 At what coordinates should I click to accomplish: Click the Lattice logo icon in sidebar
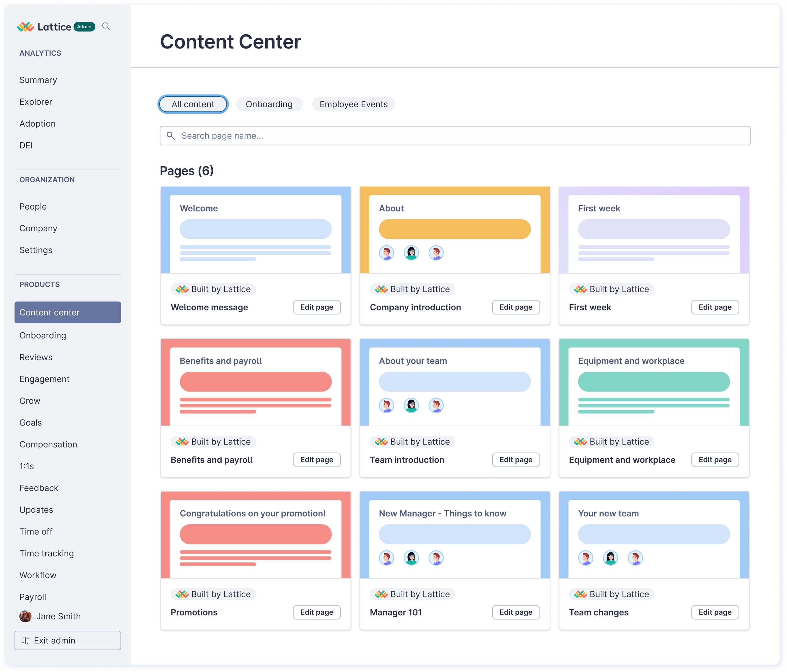click(x=25, y=26)
